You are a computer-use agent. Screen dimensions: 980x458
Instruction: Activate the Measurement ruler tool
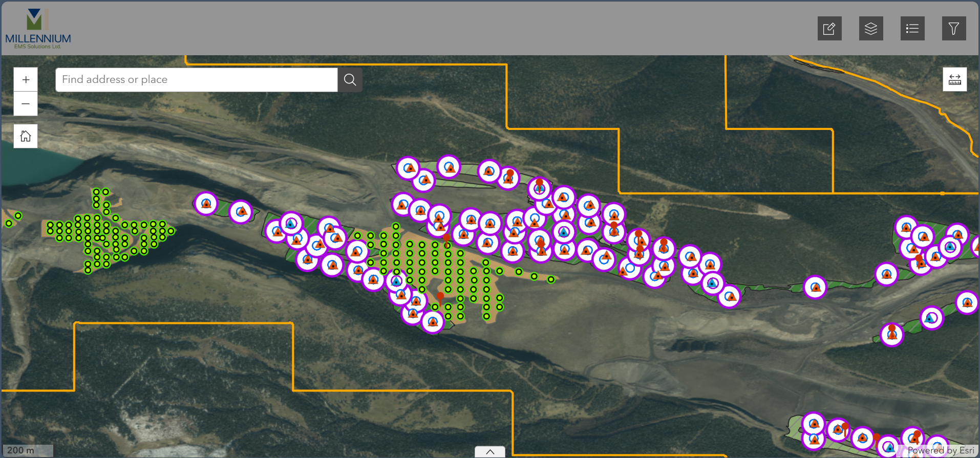coord(954,79)
